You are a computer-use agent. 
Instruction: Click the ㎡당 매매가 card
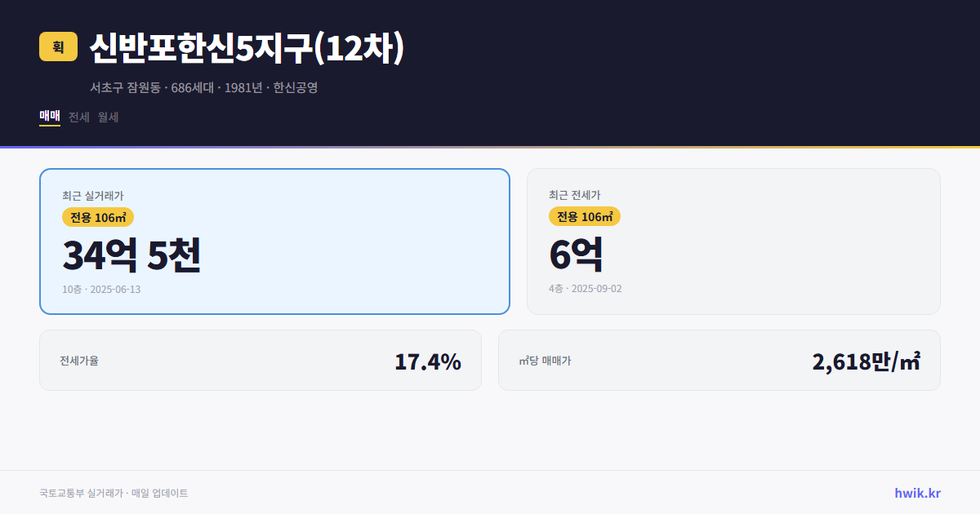(x=719, y=360)
